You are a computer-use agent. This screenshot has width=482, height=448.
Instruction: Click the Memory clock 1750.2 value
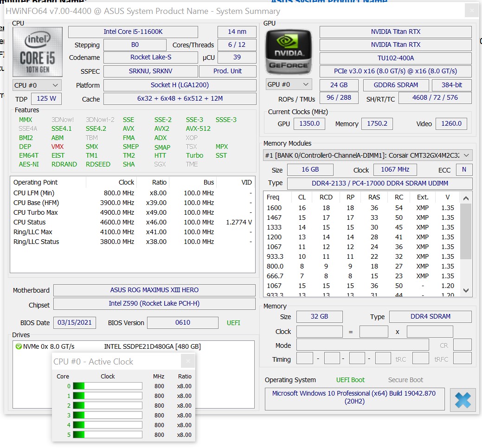377,123
